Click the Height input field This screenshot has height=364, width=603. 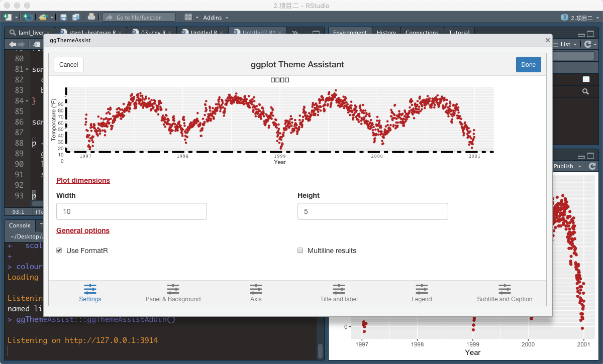[373, 211]
